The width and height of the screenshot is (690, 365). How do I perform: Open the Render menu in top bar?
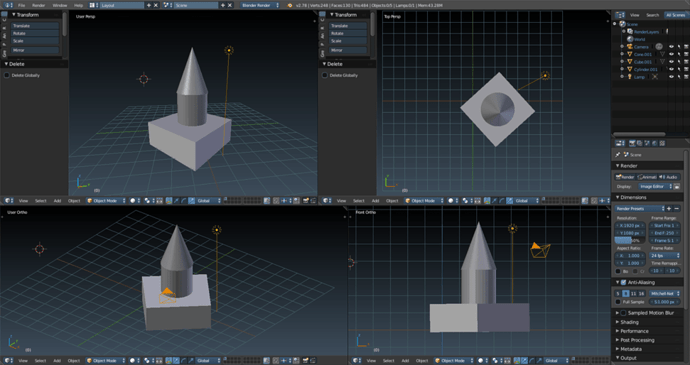[39, 5]
